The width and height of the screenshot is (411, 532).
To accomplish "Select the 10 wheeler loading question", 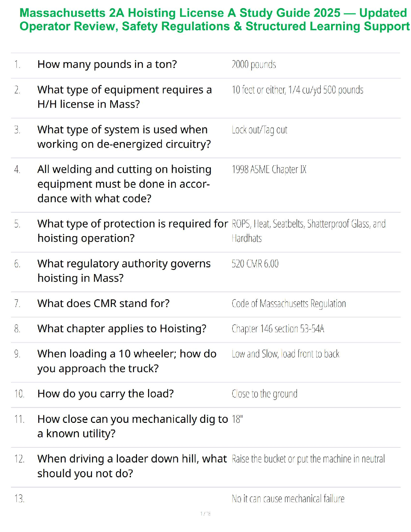I will click(x=127, y=361).
